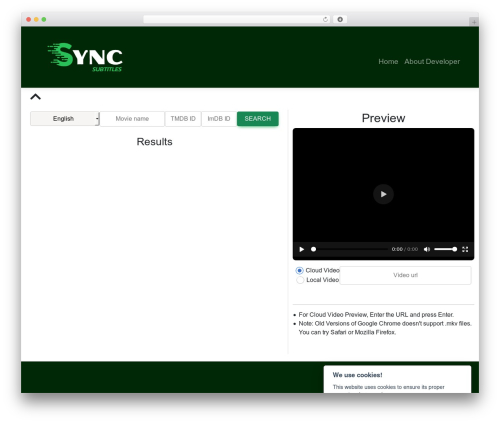Click the TMDB ID input field
500x423 pixels.
(x=183, y=119)
